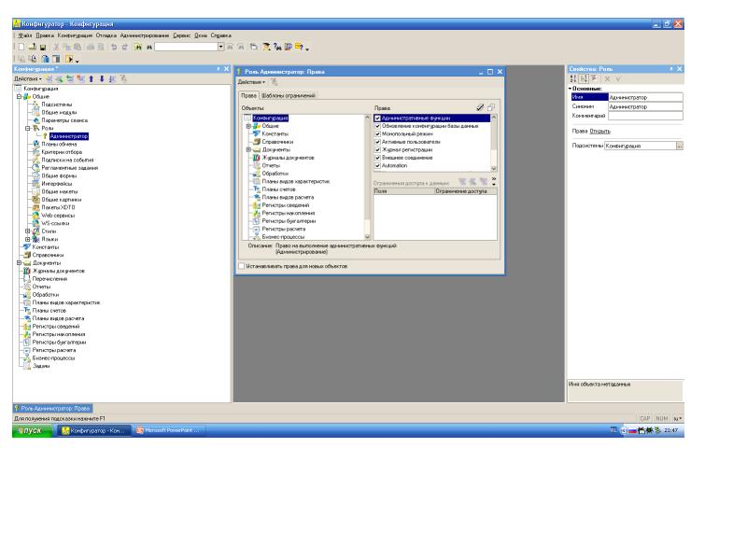Click the sort icon in Configuration panel toolbar
The height and width of the screenshot is (560, 747).
(112, 78)
